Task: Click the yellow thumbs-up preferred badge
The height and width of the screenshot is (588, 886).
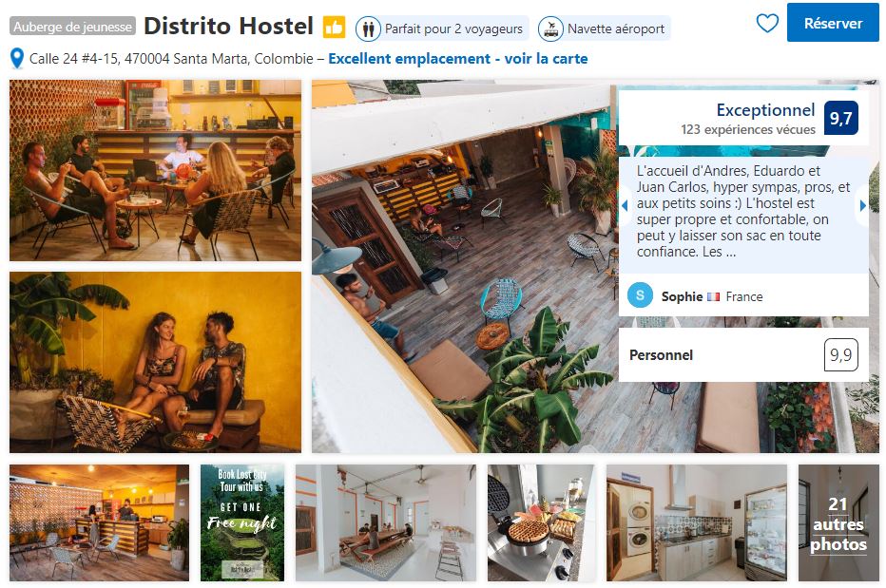Action: (334, 27)
